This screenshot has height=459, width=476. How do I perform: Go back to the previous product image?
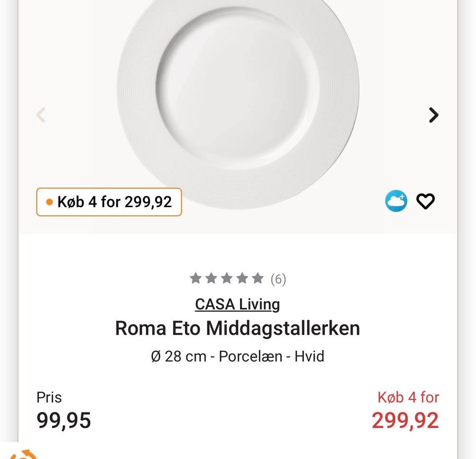tap(41, 115)
